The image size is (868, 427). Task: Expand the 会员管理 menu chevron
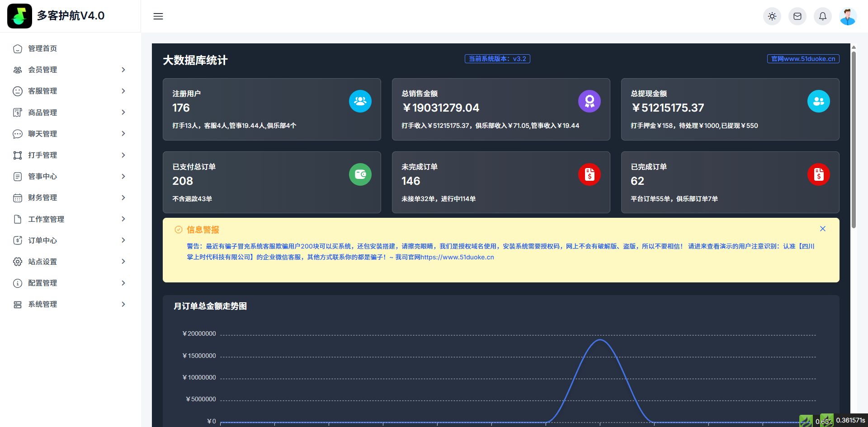pyautogui.click(x=123, y=70)
